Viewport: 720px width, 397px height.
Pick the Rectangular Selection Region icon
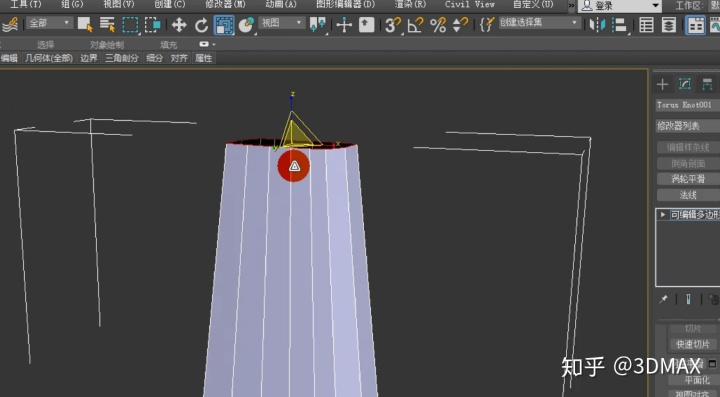tap(130, 25)
